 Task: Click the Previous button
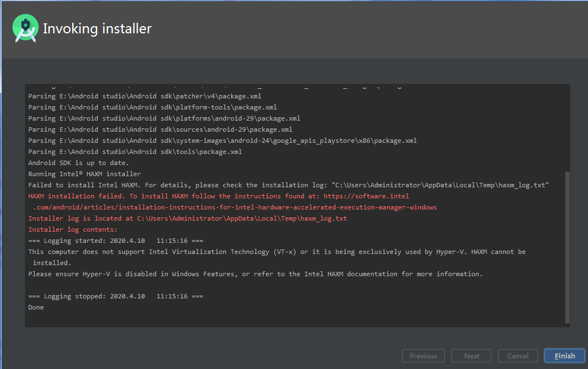point(423,356)
